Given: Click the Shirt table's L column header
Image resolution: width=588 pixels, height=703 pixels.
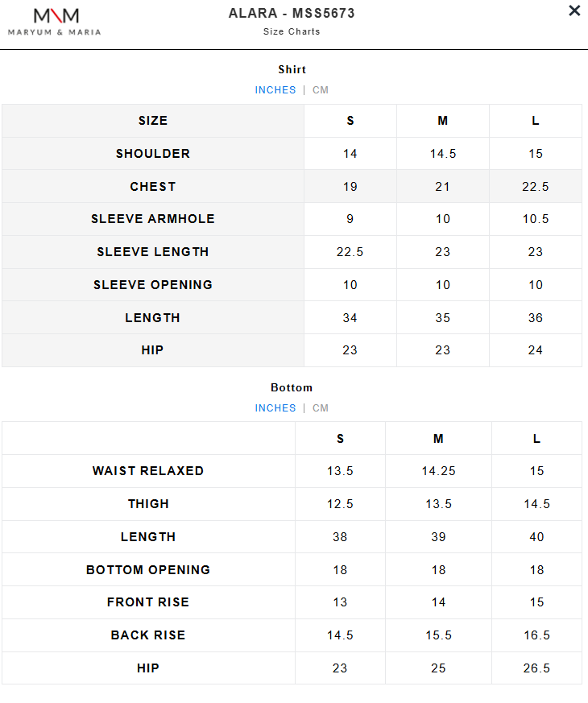Looking at the screenshot, I should [536, 121].
